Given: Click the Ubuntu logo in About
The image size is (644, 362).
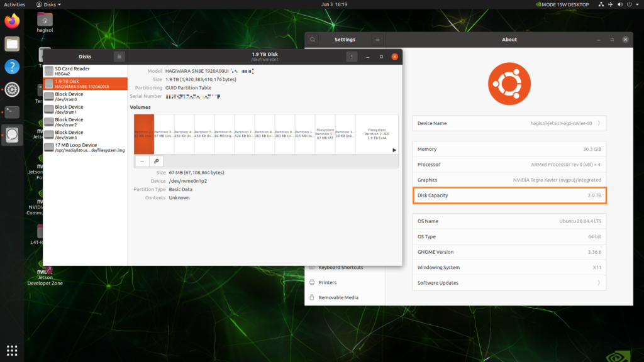Looking at the screenshot, I should [509, 84].
